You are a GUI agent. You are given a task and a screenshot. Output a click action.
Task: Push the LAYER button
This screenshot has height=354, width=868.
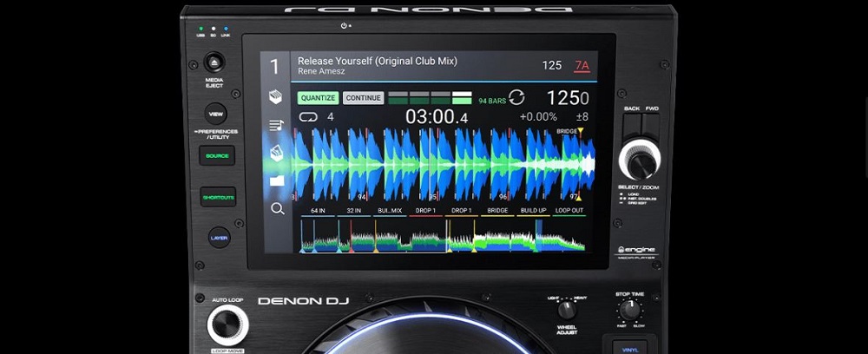(x=220, y=238)
